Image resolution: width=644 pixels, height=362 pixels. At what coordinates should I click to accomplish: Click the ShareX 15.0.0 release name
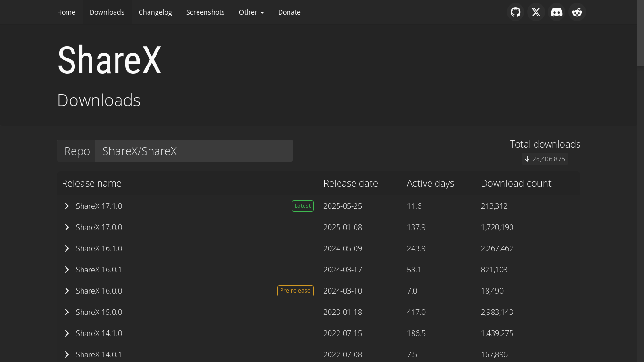[x=99, y=312]
